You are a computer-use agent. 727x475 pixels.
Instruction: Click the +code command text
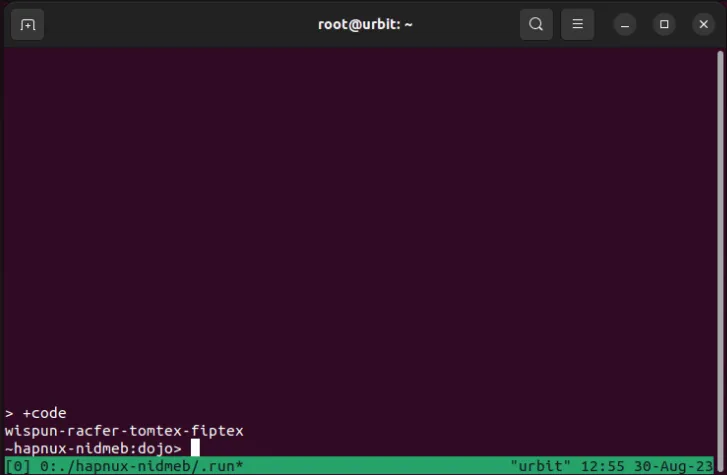(44, 413)
